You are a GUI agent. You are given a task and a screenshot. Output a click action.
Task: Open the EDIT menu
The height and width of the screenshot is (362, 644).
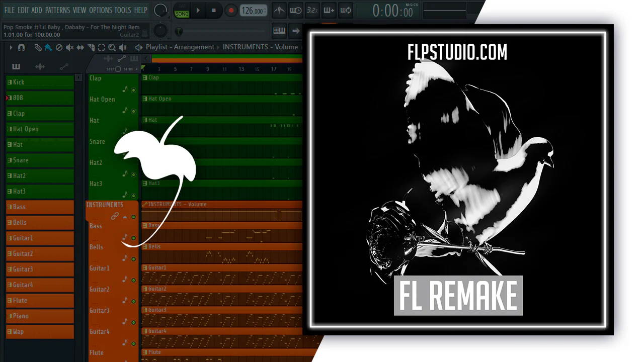[23, 10]
